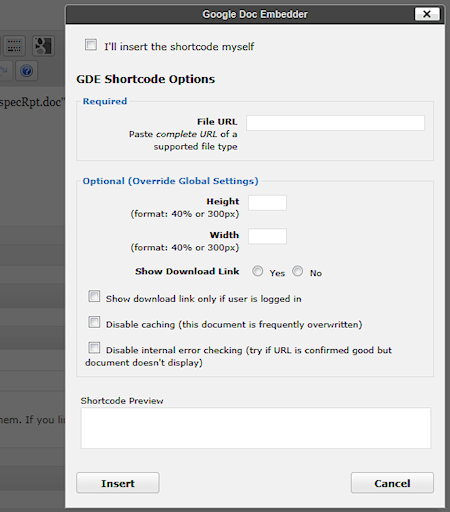This screenshot has height=512, width=450.
Task: Click the "Google Doc Embedder" title text
Action: tap(255, 14)
